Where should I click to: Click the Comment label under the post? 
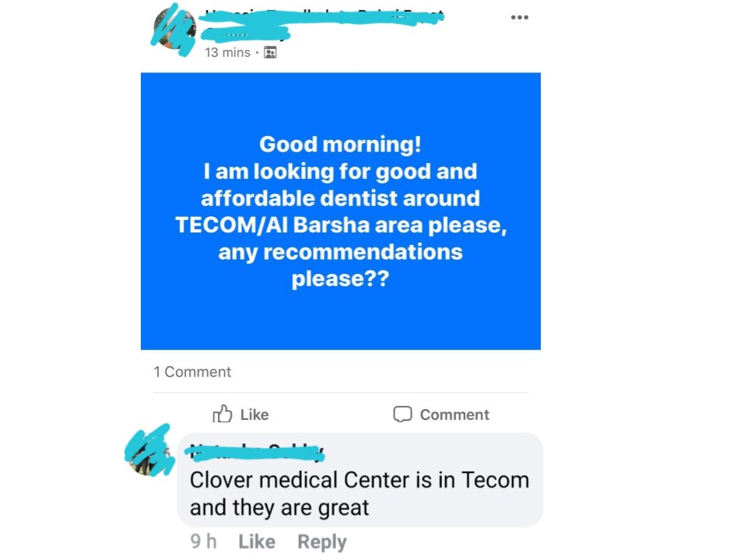(x=454, y=415)
